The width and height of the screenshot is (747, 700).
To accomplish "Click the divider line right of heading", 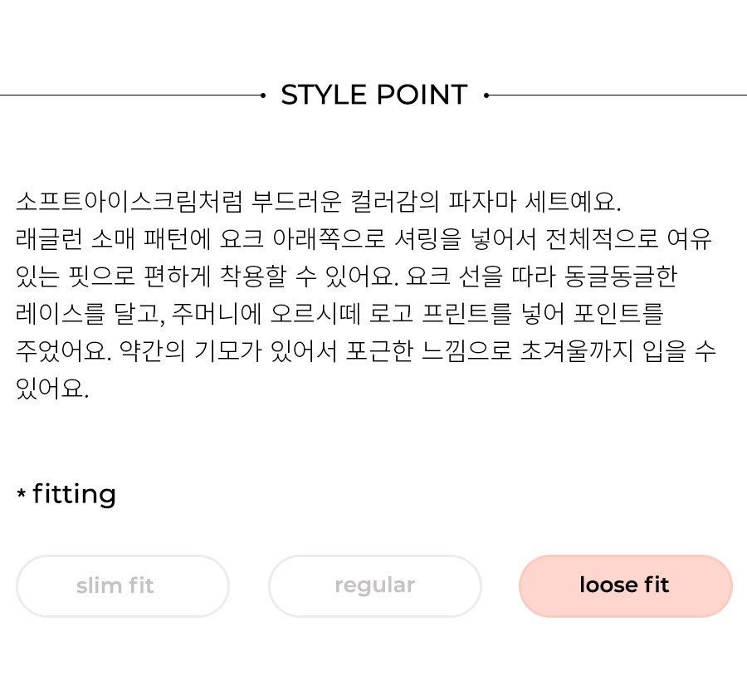I will (x=618, y=95).
